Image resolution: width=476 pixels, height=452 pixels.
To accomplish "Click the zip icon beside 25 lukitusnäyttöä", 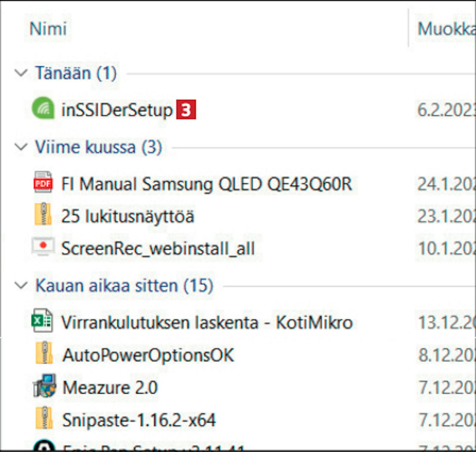I will pos(43,214).
